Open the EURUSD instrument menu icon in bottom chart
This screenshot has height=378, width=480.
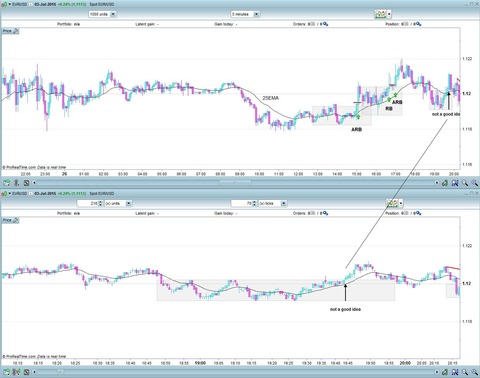4,193
